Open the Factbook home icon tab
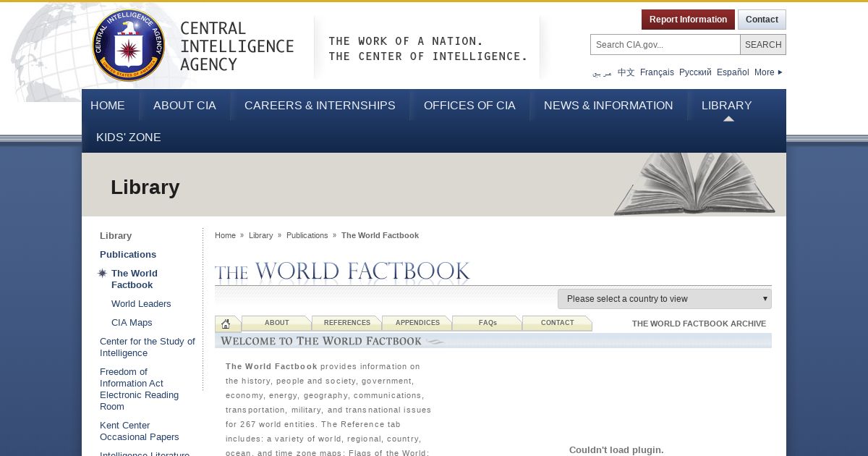The width and height of the screenshot is (868, 456). [x=226, y=324]
